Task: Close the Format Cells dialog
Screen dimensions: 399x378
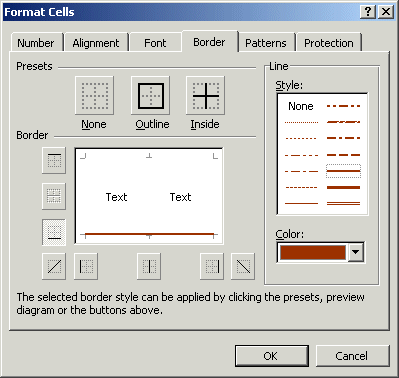Action: (386, 12)
